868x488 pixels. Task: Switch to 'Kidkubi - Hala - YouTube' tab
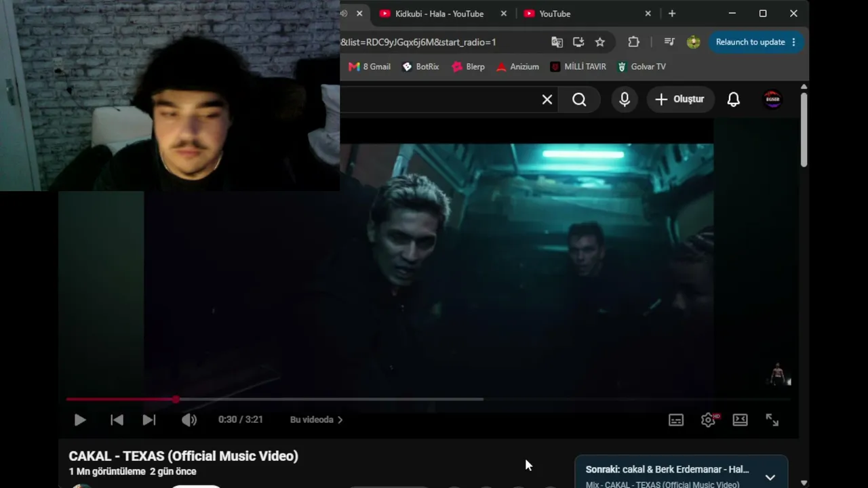click(439, 14)
